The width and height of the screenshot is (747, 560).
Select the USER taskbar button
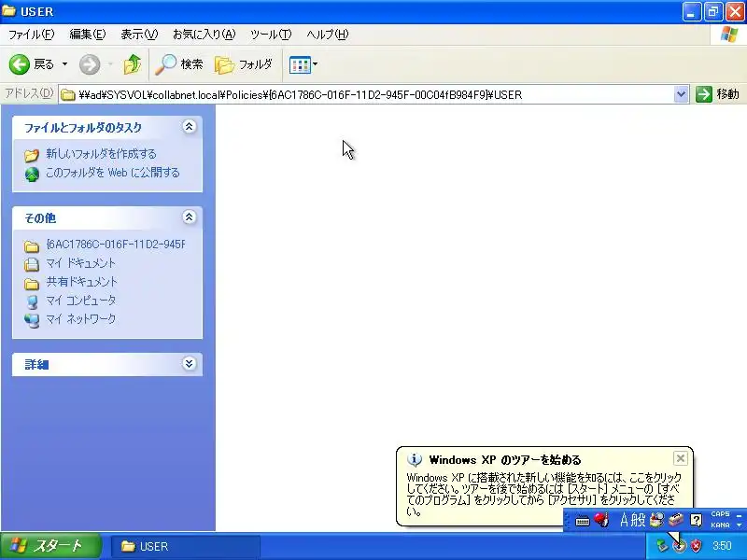point(186,546)
